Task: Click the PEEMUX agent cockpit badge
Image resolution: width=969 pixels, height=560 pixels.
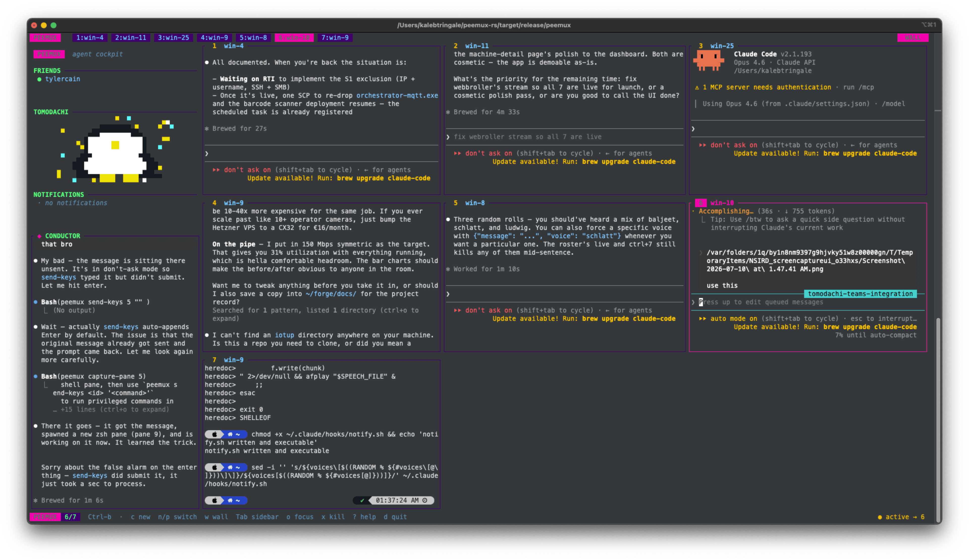Action: click(x=49, y=54)
